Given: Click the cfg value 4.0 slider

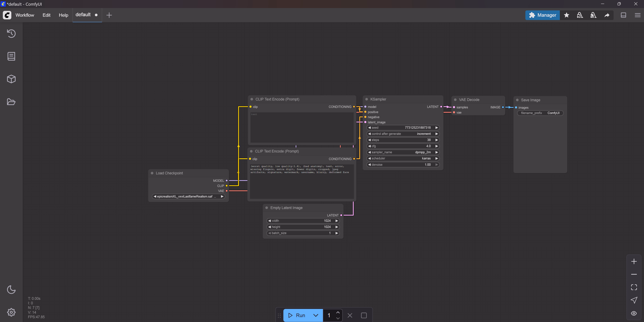Looking at the screenshot, I should pyautogui.click(x=403, y=146).
